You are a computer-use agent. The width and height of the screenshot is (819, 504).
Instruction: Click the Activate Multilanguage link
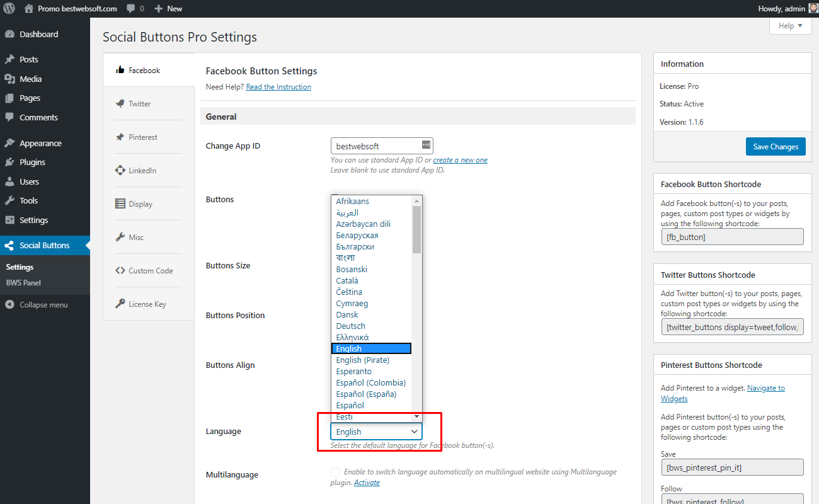pos(367,483)
